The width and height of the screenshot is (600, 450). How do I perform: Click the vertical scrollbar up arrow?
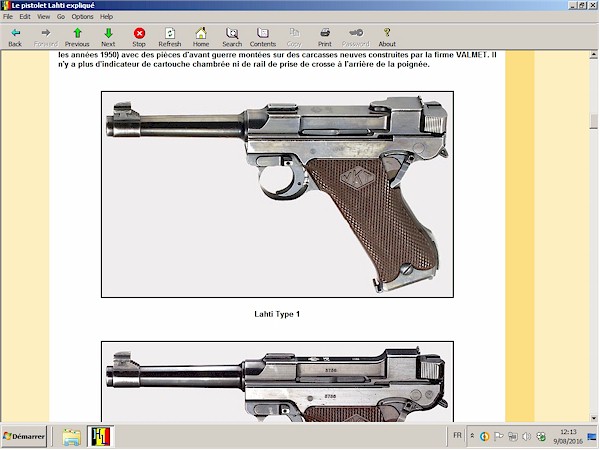pyautogui.click(x=593, y=55)
